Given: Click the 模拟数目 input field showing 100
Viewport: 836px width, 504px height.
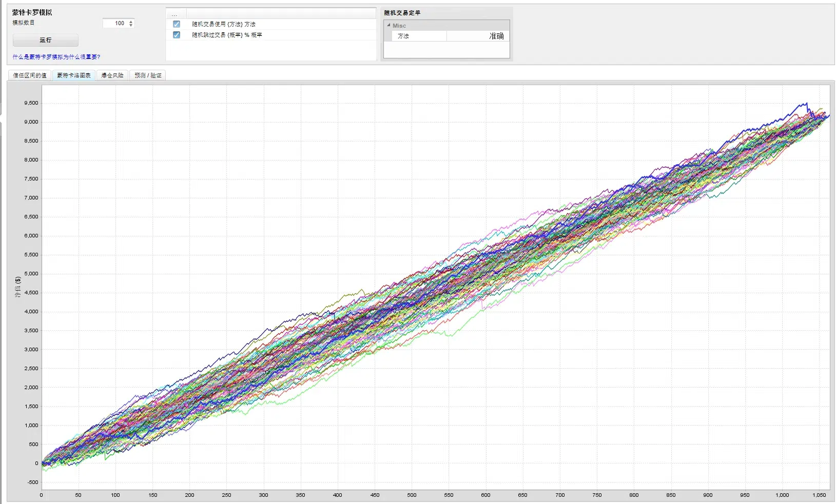Looking at the screenshot, I should click(115, 23).
